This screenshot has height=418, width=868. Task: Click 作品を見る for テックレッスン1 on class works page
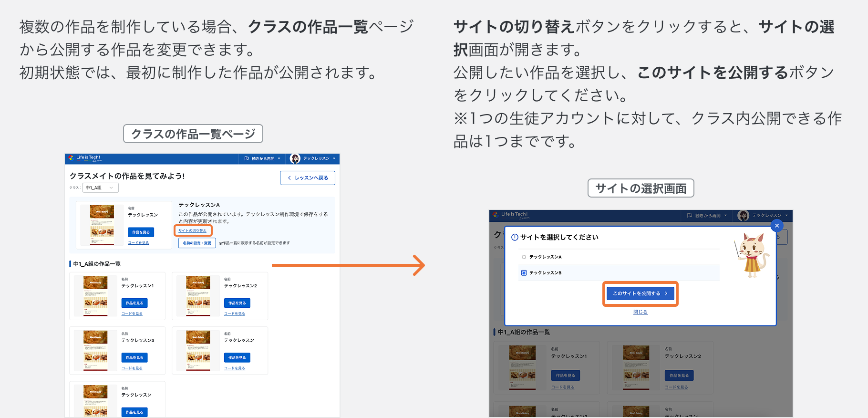click(x=134, y=303)
